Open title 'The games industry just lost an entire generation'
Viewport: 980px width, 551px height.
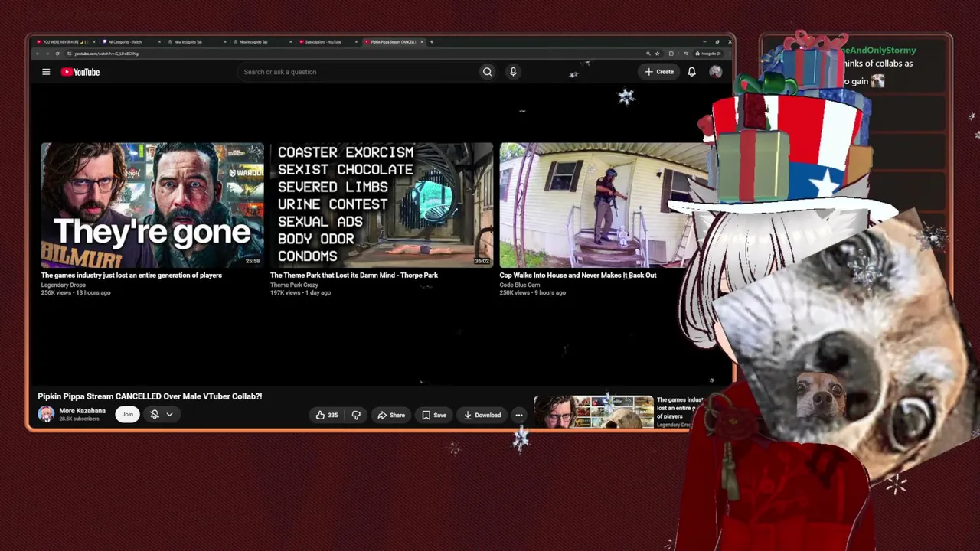pyautogui.click(x=132, y=275)
